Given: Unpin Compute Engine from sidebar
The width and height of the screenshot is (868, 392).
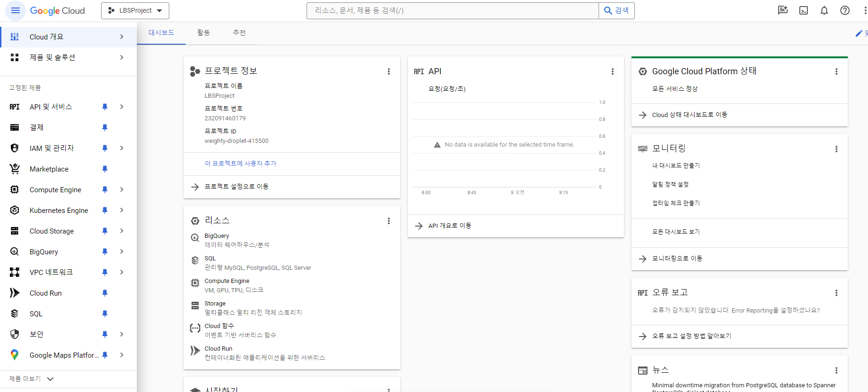Looking at the screenshot, I should tap(105, 189).
